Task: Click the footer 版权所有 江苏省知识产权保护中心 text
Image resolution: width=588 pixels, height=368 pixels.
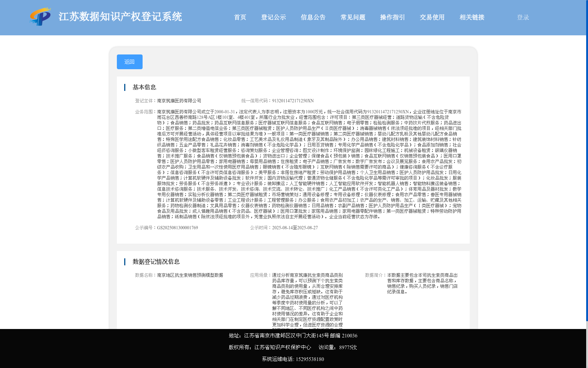Action: pyautogui.click(x=270, y=347)
